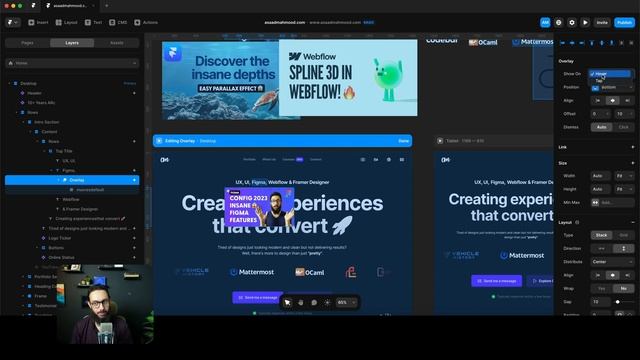
Task: Open the Position Bottom dropdown
Action: click(613, 87)
